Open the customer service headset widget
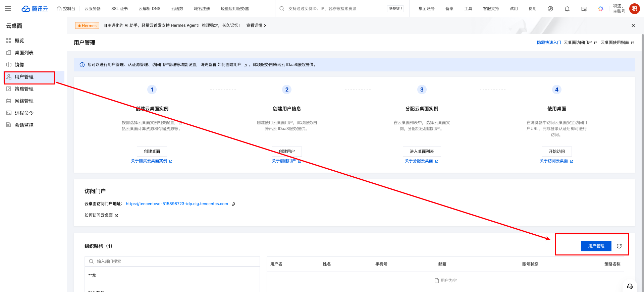Viewport: 644px width, 292px height. click(630, 286)
